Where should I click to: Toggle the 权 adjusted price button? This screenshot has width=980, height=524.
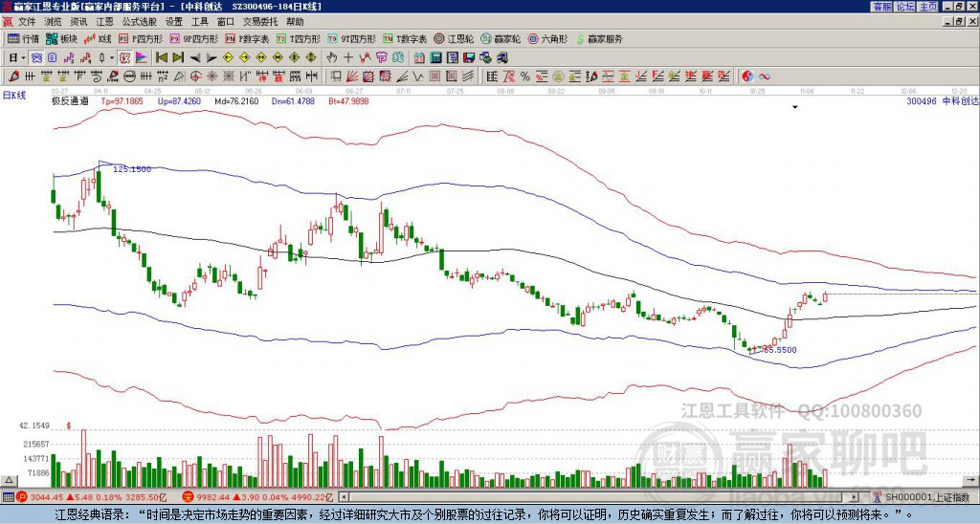(x=124, y=58)
